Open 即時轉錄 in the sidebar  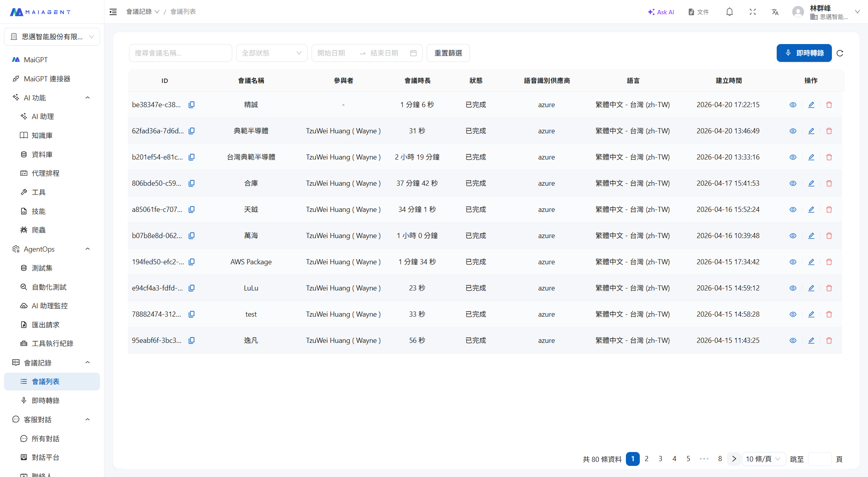(x=46, y=401)
